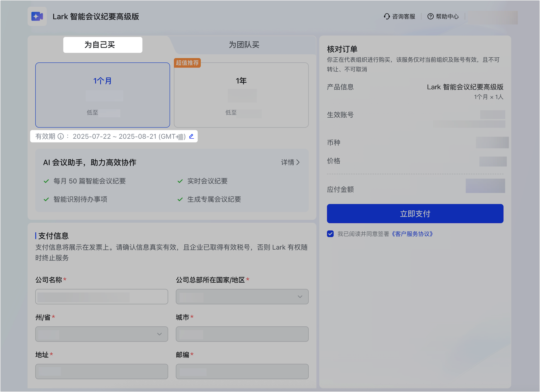Screen dimensions: 540x392
Task: Click the 超值推荐 badge
Action: pyautogui.click(x=187, y=63)
